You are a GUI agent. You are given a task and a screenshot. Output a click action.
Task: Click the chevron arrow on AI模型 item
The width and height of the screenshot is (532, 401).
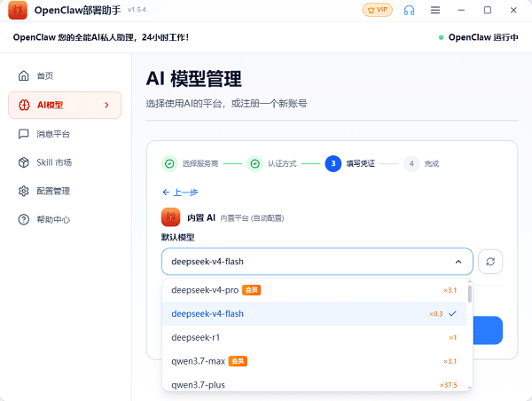pyautogui.click(x=107, y=105)
